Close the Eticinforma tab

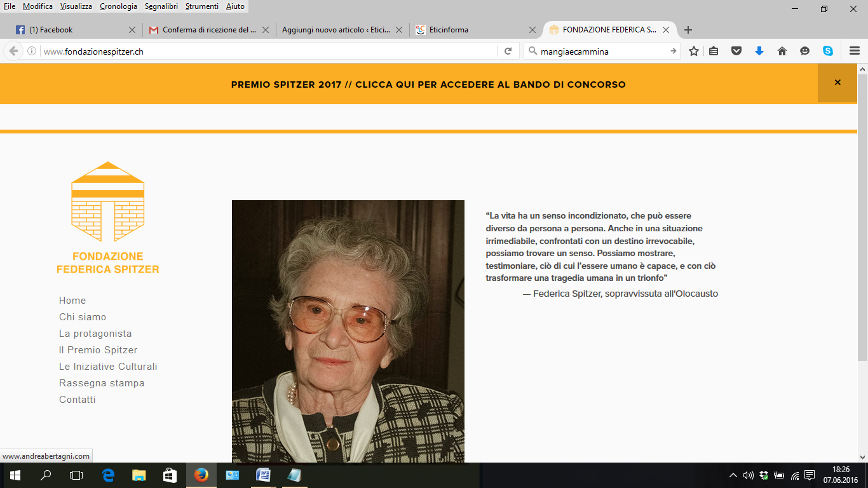pyautogui.click(x=532, y=30)
